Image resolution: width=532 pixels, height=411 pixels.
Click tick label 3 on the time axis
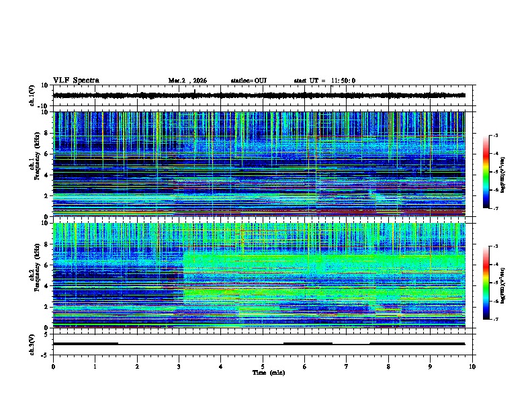point(179,367)
